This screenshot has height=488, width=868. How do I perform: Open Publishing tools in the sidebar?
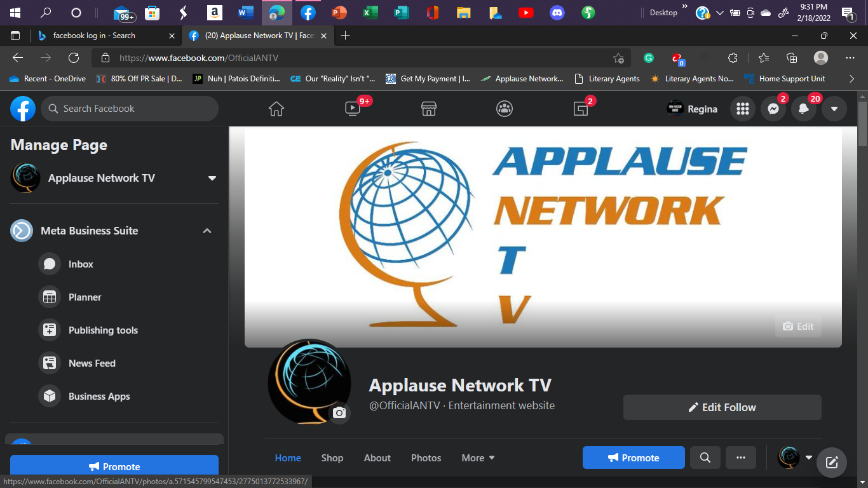(114, 330)
